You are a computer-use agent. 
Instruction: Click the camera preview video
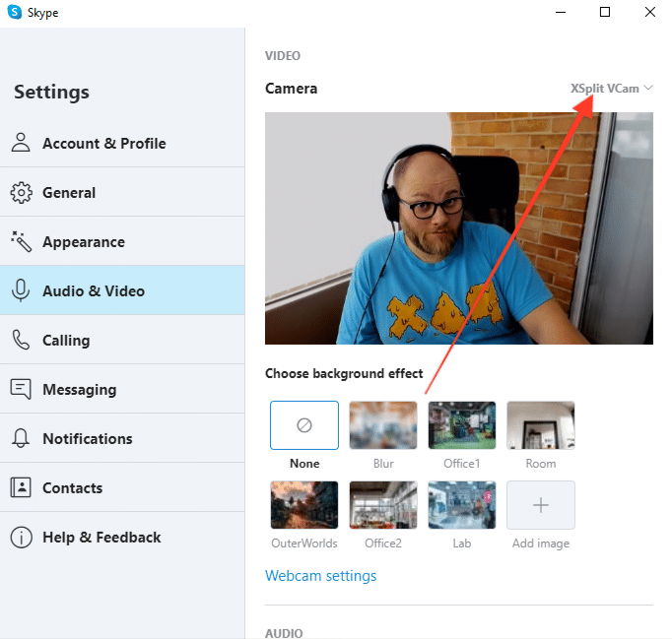tap(459, 228)
